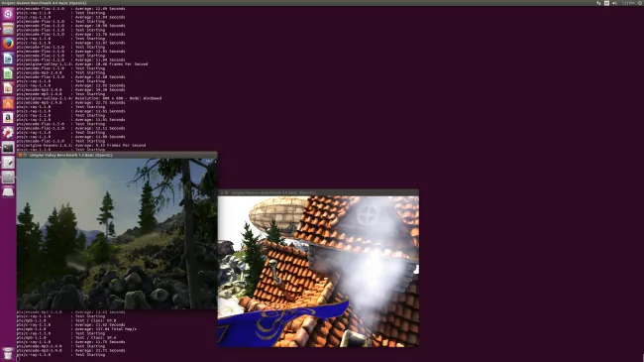Screen dimensions: 644x362
Task: Open System Settings wrench icon
Action: point(8,133)
